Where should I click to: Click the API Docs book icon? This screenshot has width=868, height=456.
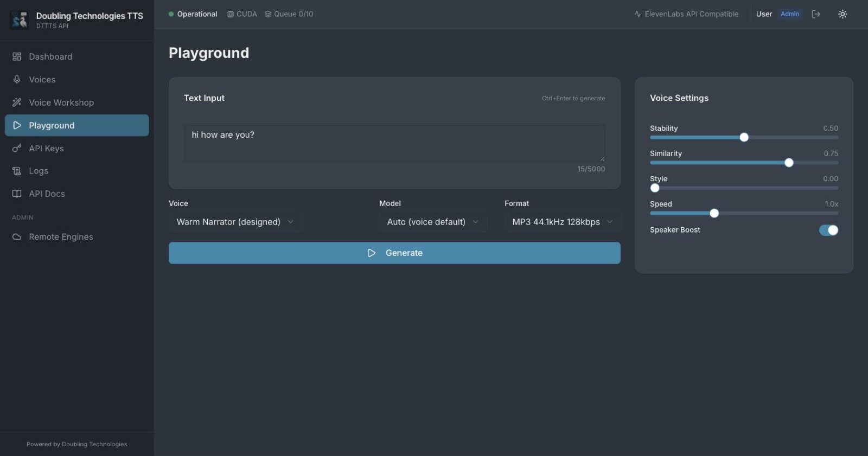[17, 194]
